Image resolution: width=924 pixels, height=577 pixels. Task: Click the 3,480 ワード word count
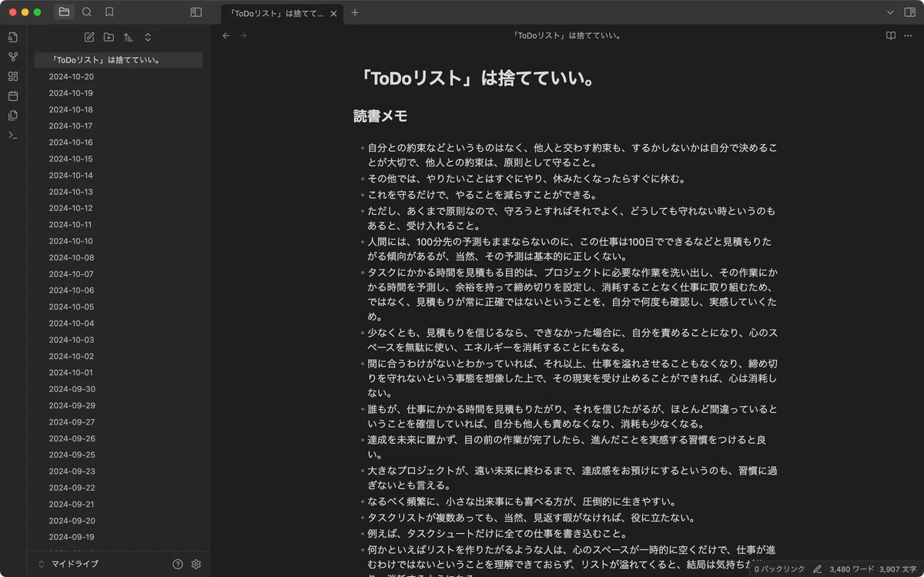tap(851, 569)
